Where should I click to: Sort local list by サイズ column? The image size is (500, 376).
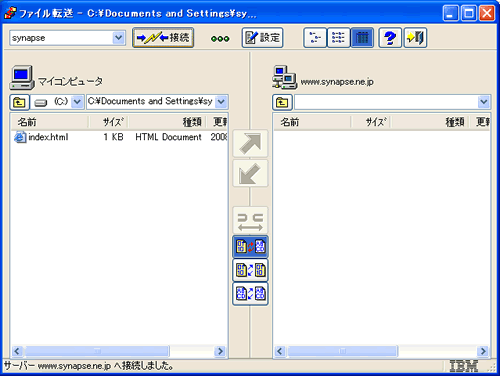pyautogui.click(x=108, y=122)
